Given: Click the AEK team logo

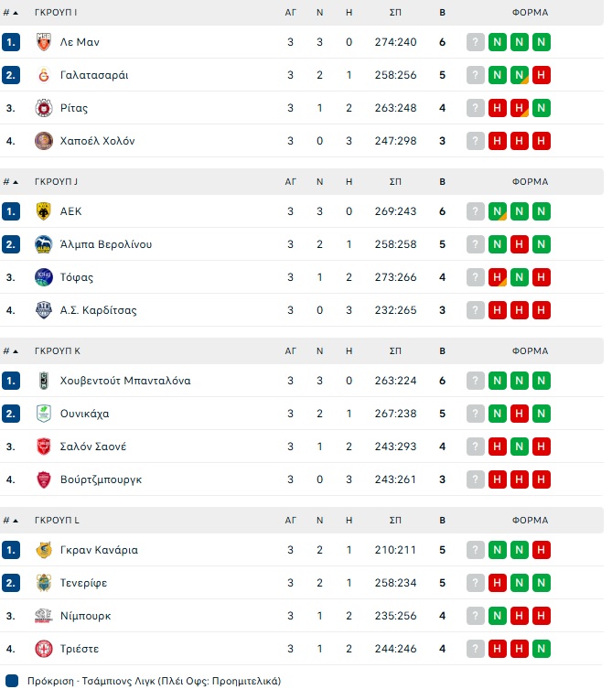Looking at the screenshot, I should click(43, 211).
